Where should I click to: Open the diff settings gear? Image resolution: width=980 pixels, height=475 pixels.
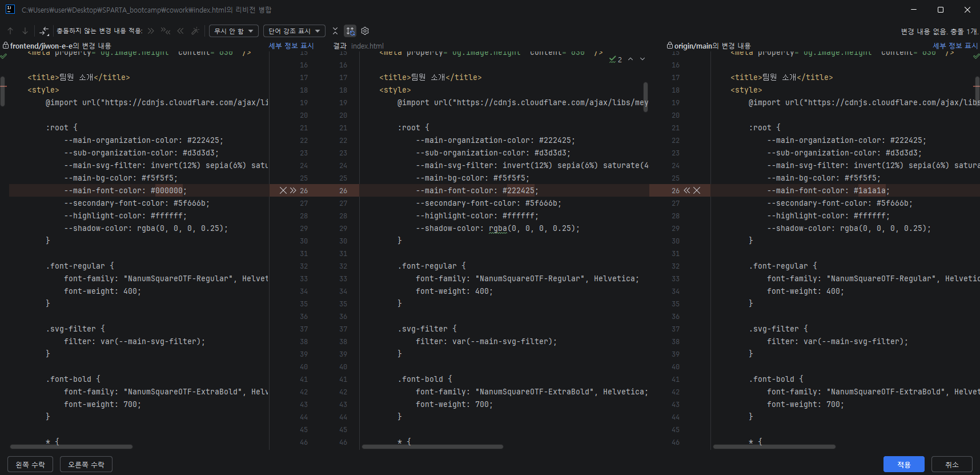[365, 31]
